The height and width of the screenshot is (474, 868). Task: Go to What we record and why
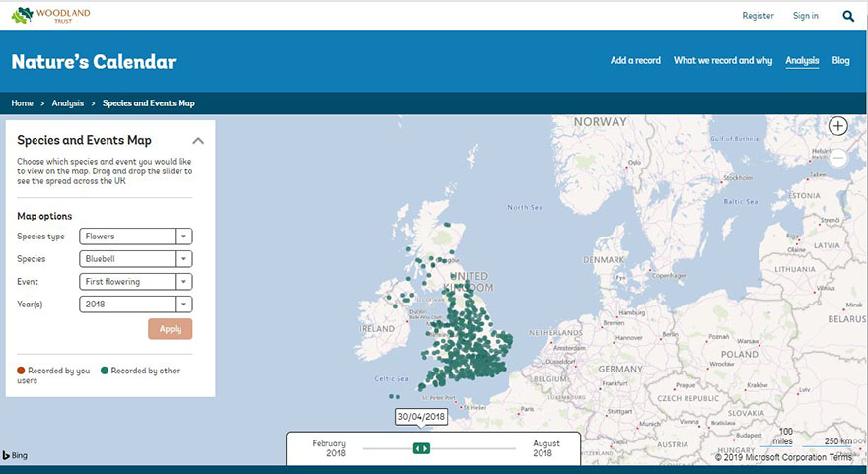[x=722, y=61]
